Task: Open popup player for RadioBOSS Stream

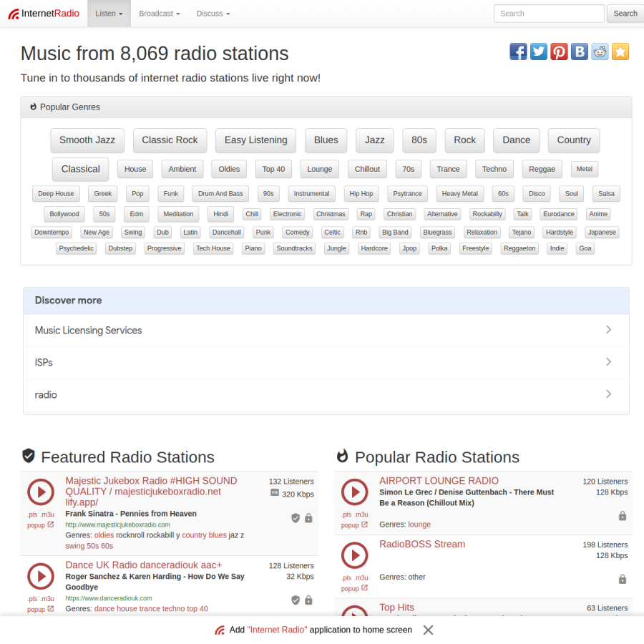Action: click(354, 588)
